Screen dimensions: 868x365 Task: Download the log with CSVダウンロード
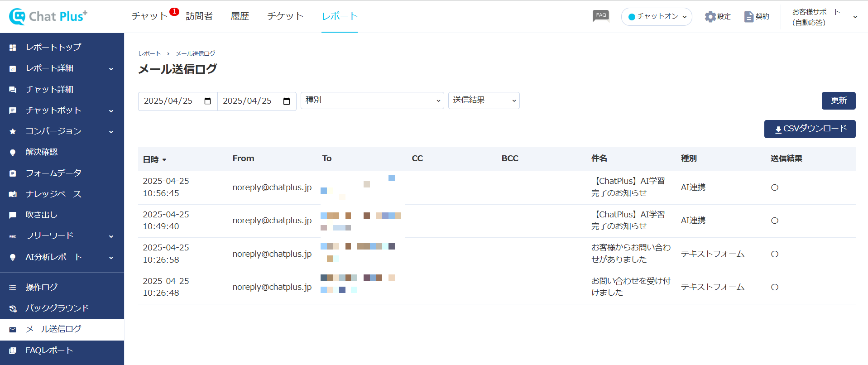810,129
